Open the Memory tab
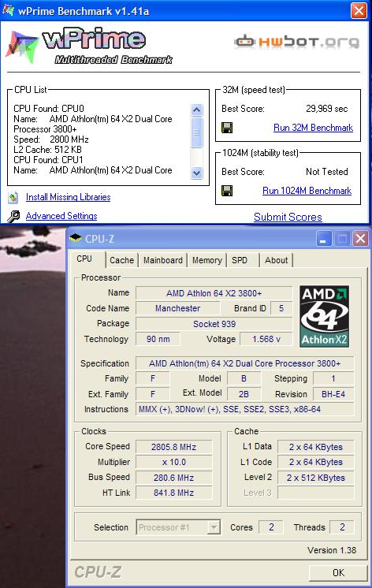The height and width of the screenshot is (588, 372). (x=207, y=260)
